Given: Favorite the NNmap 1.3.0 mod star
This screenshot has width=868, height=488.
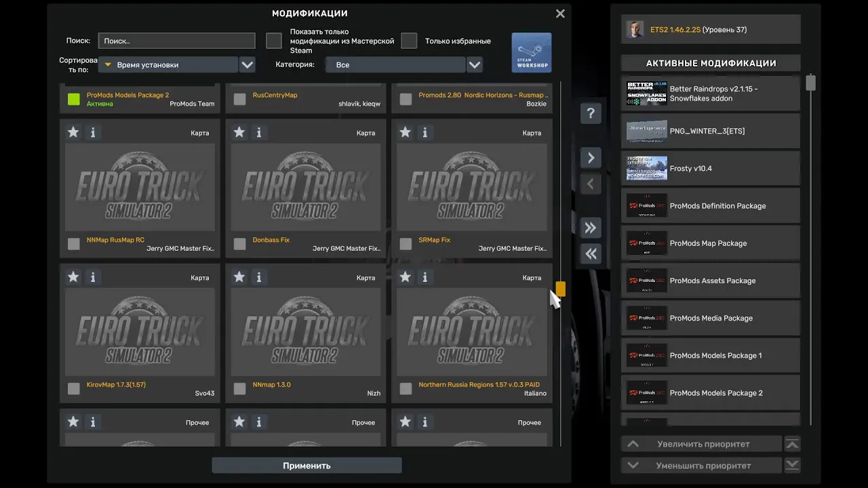Looking at the screenshot, I should pos(239,277).
